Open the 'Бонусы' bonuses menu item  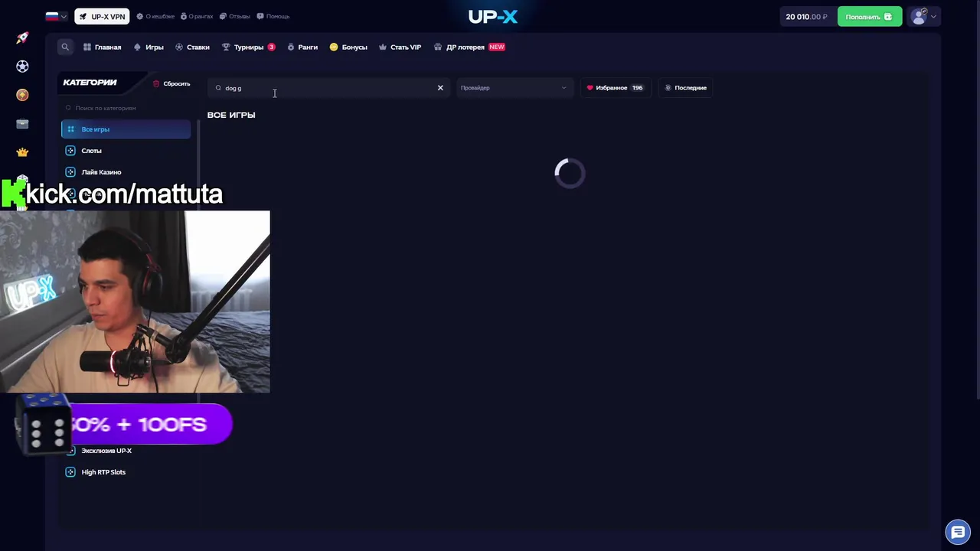(348, 47)
